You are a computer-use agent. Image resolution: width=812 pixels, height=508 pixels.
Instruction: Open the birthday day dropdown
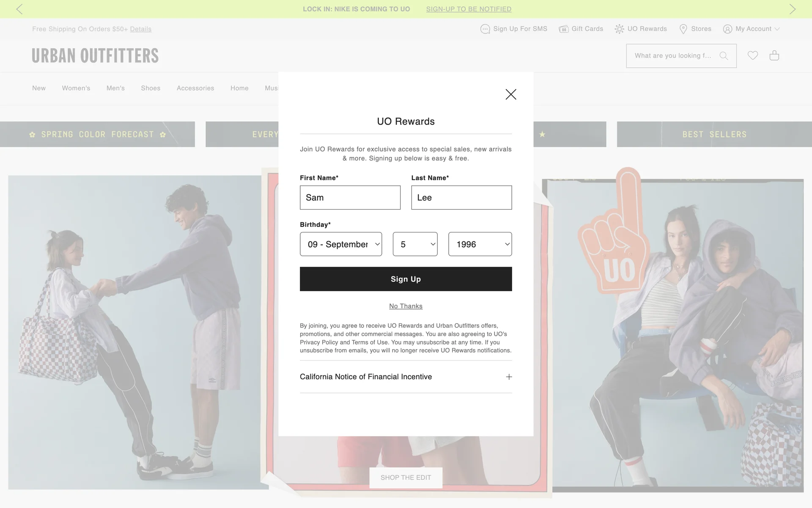[x=415, y=244]
